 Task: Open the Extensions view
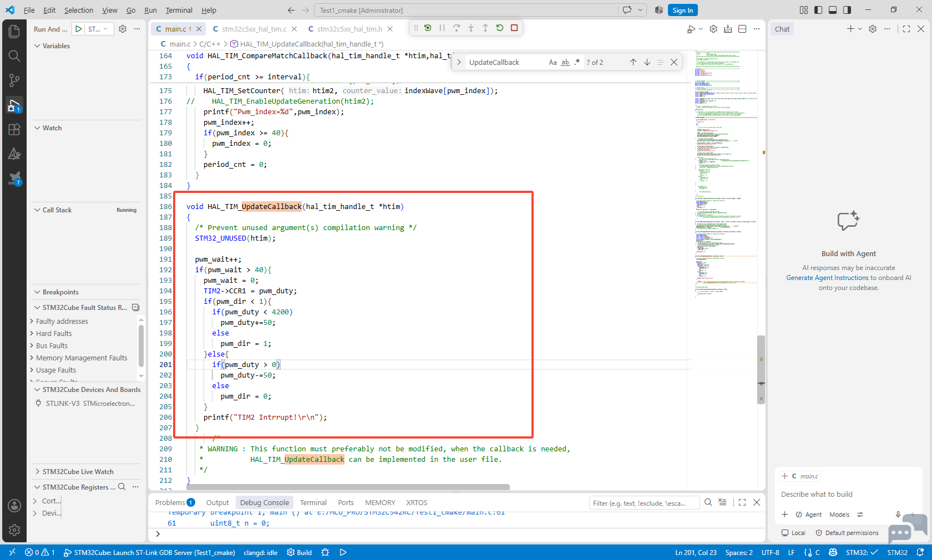(14, 129)
